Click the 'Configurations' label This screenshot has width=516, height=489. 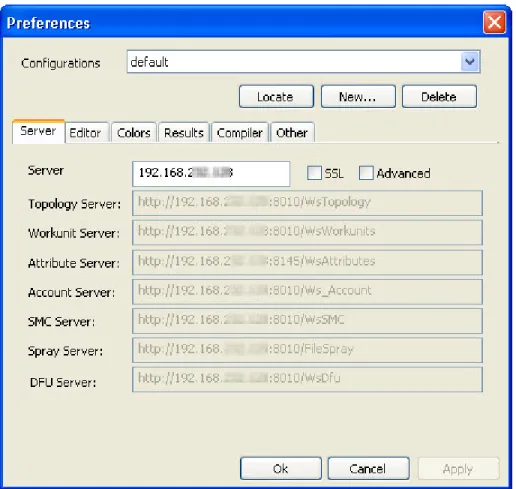pos(61,63)
